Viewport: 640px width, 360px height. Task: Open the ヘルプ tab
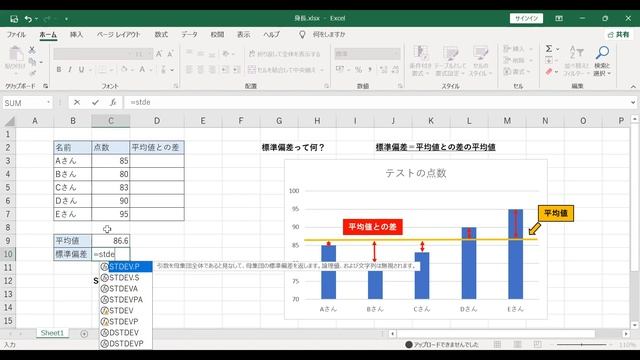[x=271, y=35]
